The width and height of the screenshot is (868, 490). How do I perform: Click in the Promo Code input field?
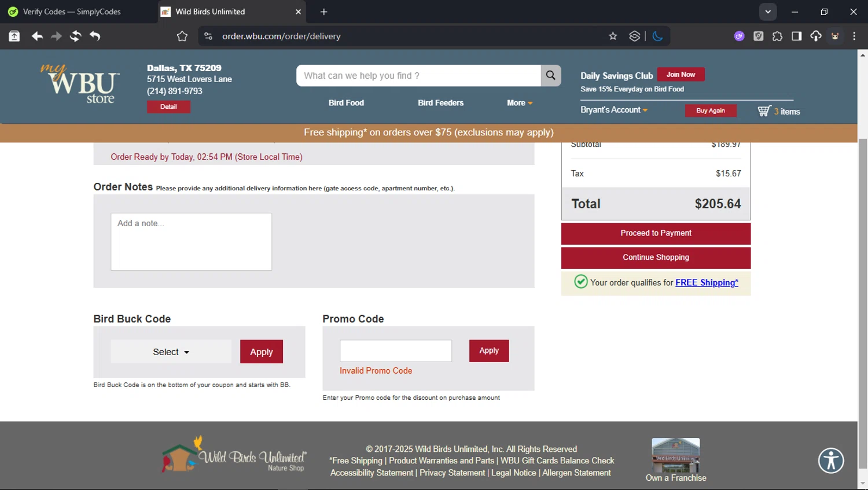(x=396, y=351)
